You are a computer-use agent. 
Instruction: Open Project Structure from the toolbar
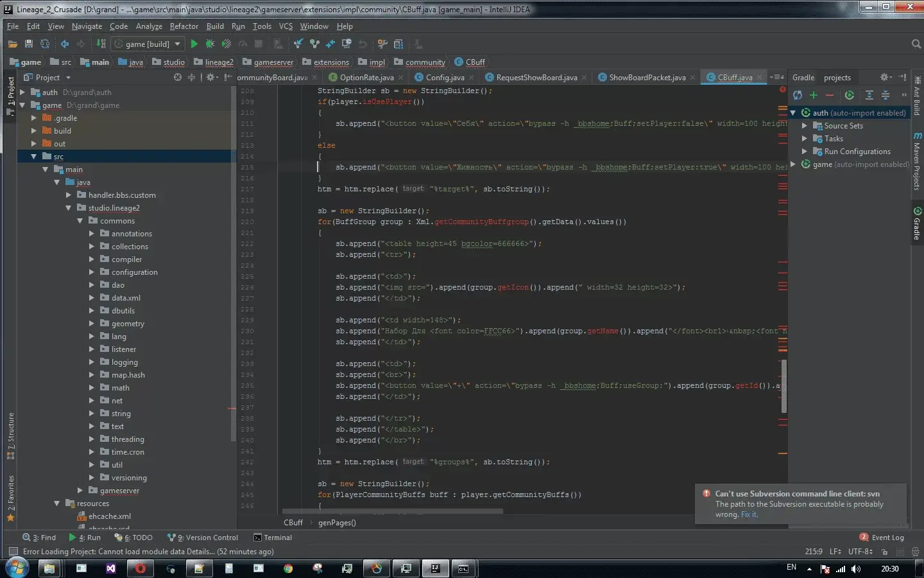pyautogui.click(x=398, y=44)
